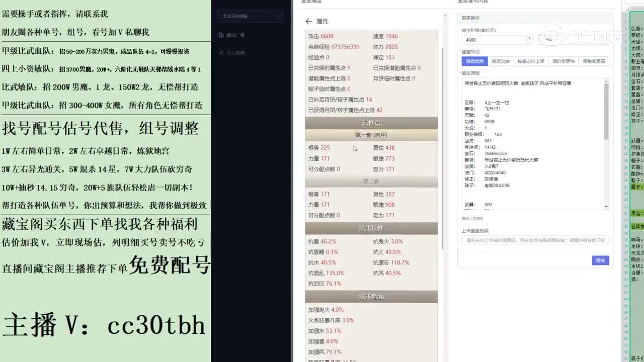The image size is (644, 362).
Task: Click the 抗封印 76.1% resistance
Action: (x=325, y=284)
